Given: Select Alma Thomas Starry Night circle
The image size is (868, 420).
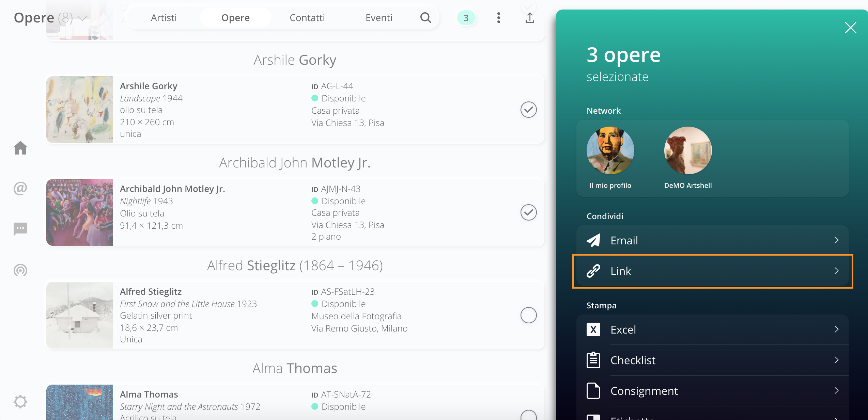Looking at the screenshot, I should (529, 415).
